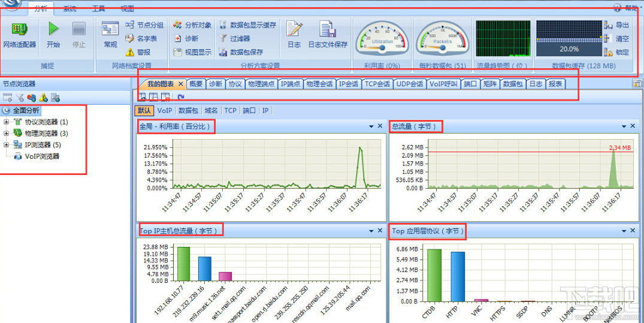Click the 流量趋势图 traffic trend graph
The height and width of the screenshot is (323, 644).
(x=503, y=38)
